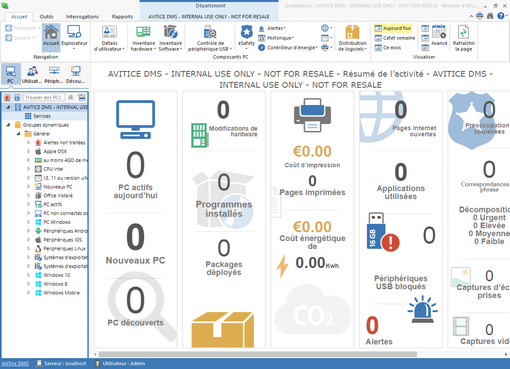Expand the Windows 10 node
Viewport: 510px width, 369px height.
[28, 275]
